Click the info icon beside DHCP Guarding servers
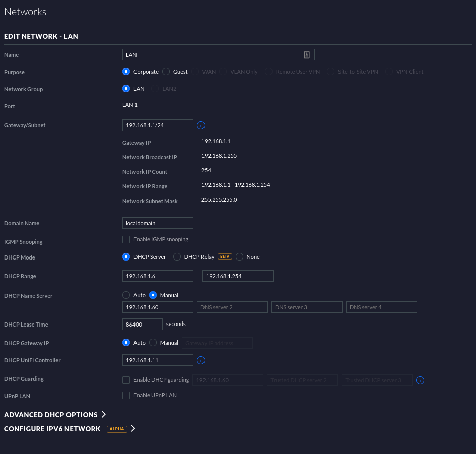 (x=420, y=380)
